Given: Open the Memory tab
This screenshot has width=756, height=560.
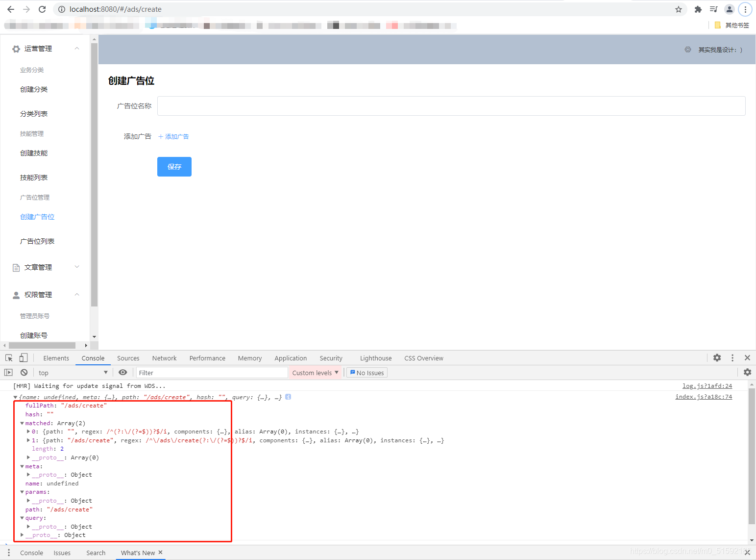Looking at the screenshot, I should (250, 358).
